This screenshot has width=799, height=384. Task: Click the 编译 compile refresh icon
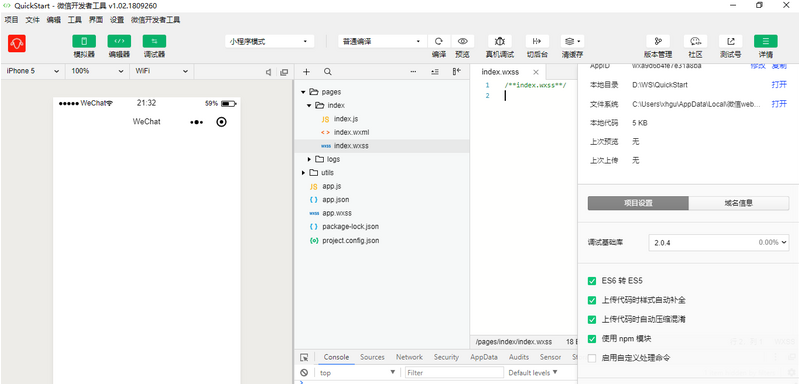coord(439,41)
